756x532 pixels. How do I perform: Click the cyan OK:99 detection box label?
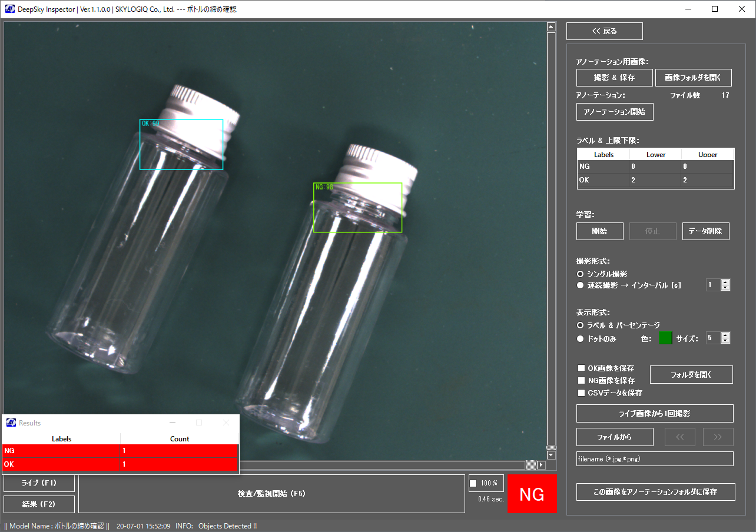[151, 124]
